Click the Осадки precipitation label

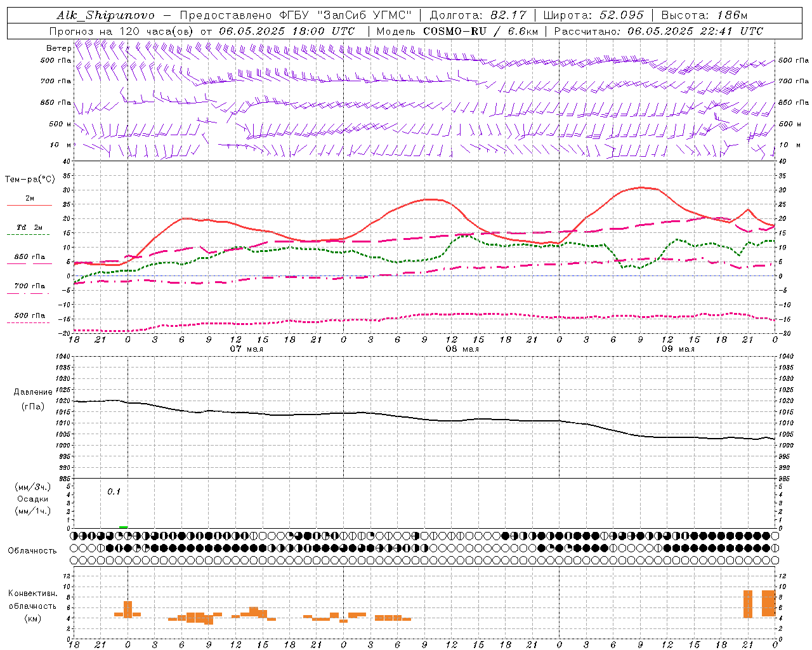(x=33, y=499)
